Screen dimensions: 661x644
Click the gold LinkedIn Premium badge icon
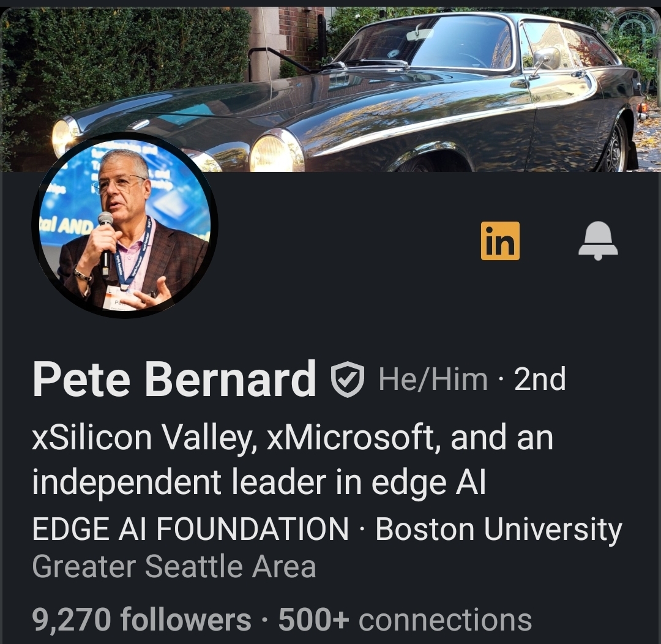500,241
